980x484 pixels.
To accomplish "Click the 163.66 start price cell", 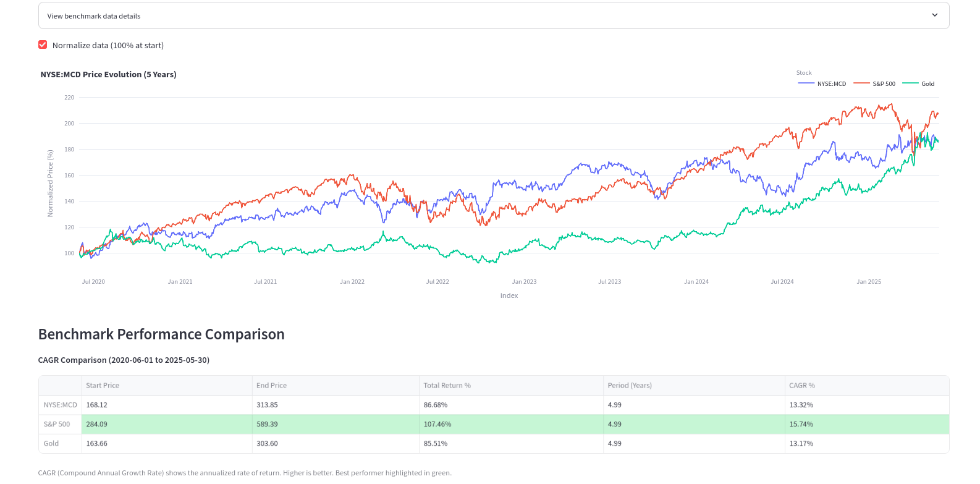I will [167, 443].
